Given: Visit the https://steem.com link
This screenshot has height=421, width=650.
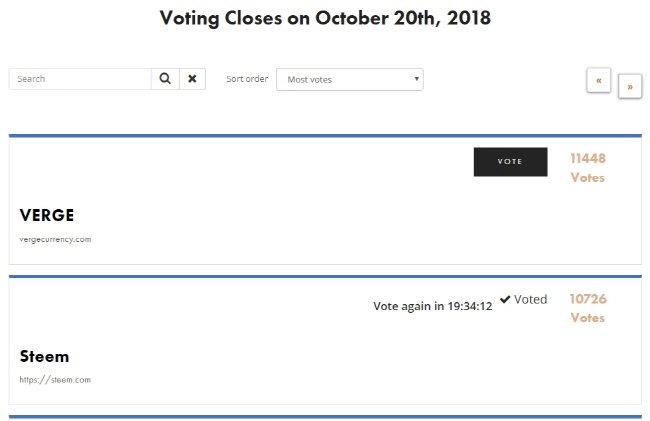Looking at the screenshot, I should pyautogui.click(x=55, y=379).
